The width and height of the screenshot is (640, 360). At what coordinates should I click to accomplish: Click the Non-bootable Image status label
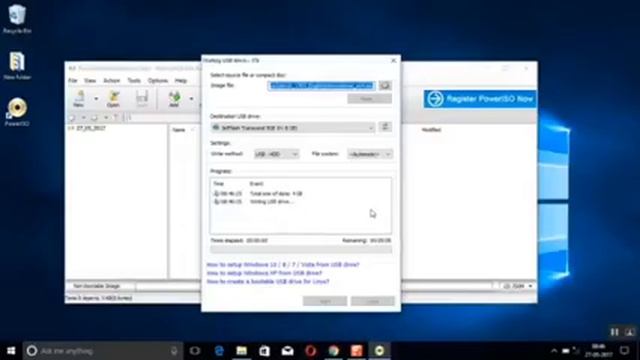97,286
